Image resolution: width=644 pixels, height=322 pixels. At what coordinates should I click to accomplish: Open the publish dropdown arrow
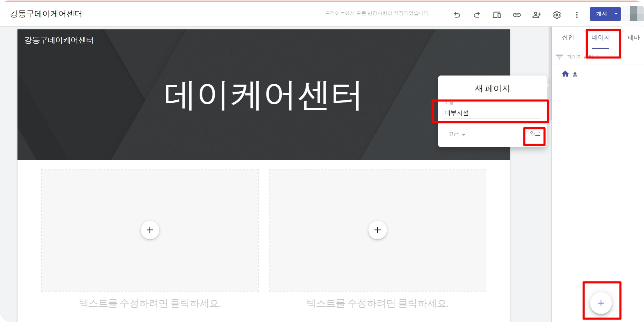click(x=616, y=14)
